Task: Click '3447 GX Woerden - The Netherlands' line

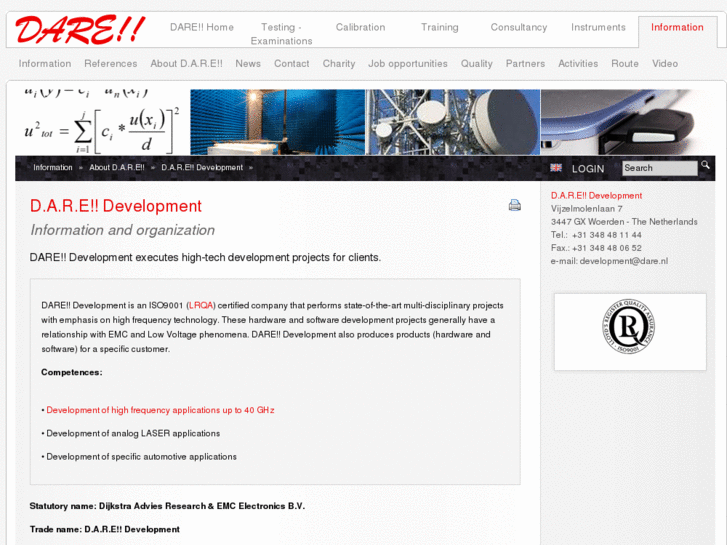Action: coord(624,222)
